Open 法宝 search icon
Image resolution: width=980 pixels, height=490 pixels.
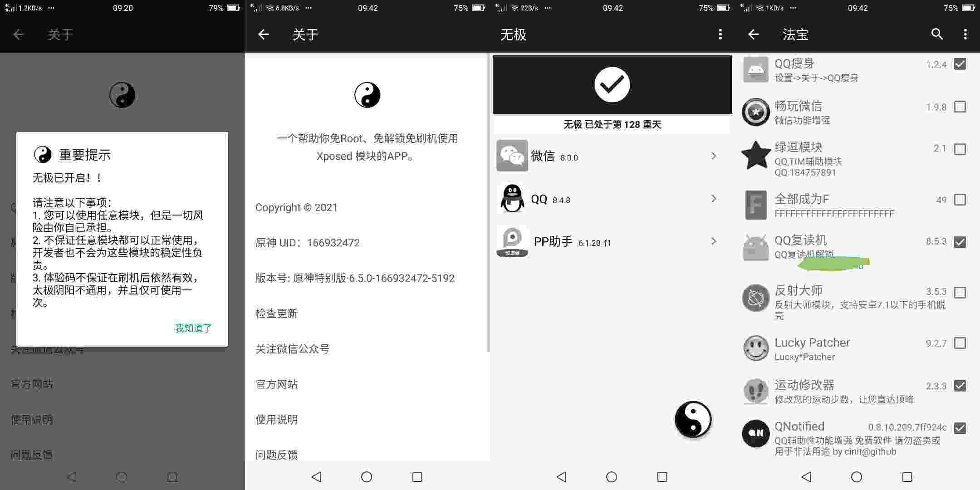(936, 34)
